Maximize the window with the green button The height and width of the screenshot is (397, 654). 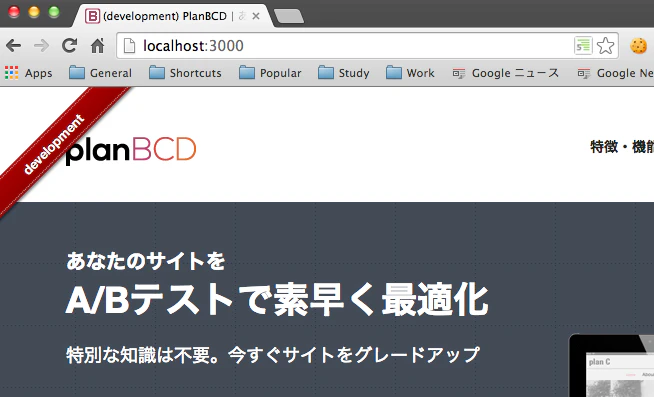(x=54, y=12)
